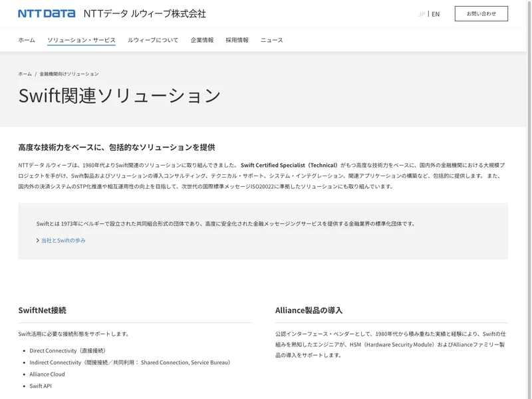Click the Alliance Cloud list item
The height and width of the screenshot is (399, 532).
(47, 374)
